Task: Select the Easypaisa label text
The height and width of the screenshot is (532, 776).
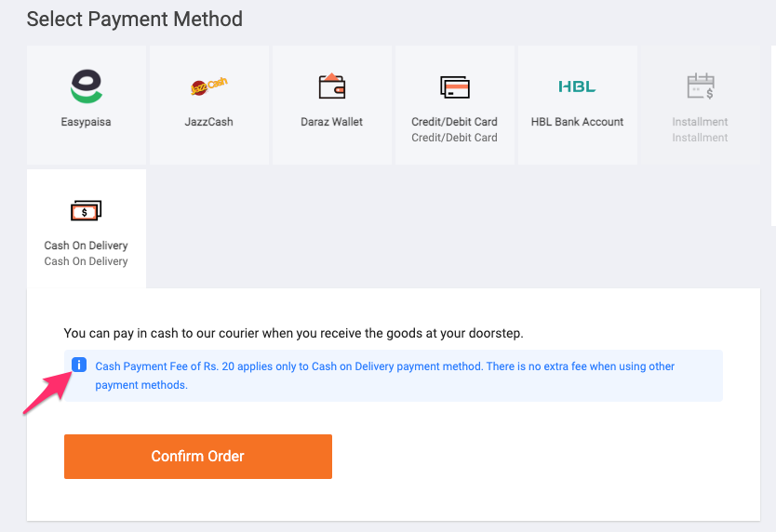Action: click(87, 122)
